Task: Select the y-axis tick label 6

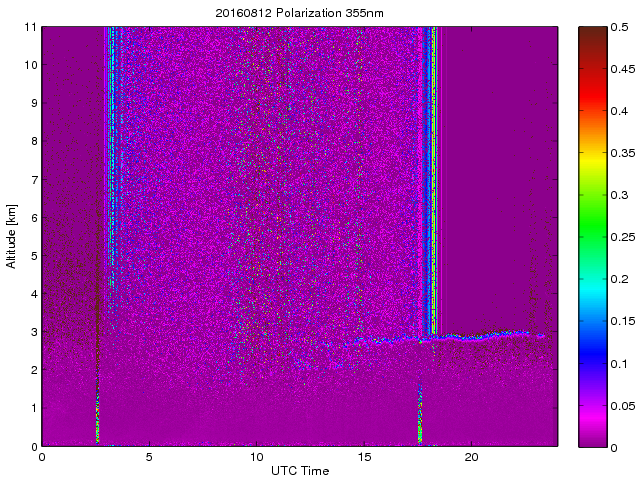Action: pyautogui.click(x=32, y=217)
